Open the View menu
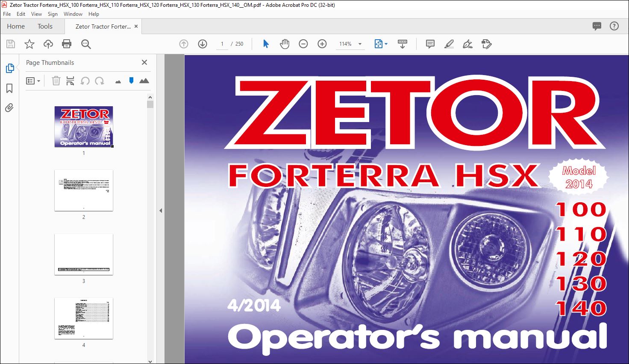The width and height of the screenshot is (629, 364). [x=36, y=14]
